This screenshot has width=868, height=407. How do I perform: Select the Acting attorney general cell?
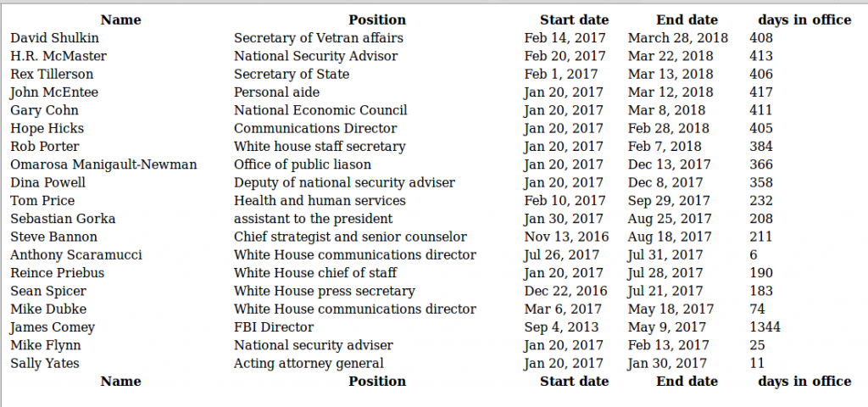pos(309,363)
